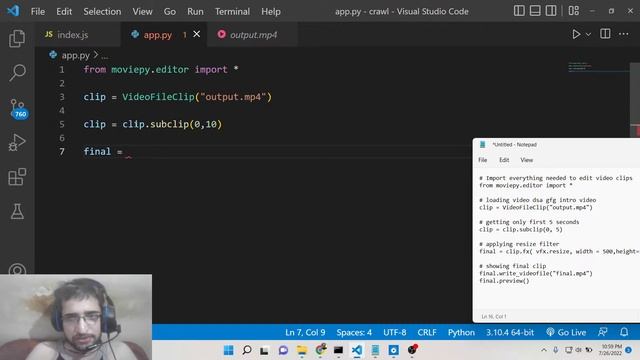The width and height of the screenshot is (640, 360).
Task: Expand the run button dropdown arrow
Action: (588, 35)
